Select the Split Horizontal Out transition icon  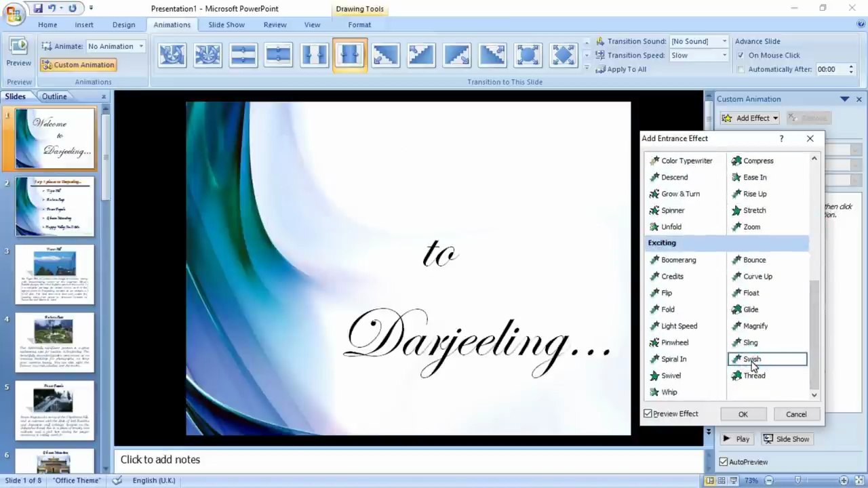click(278, 55)
